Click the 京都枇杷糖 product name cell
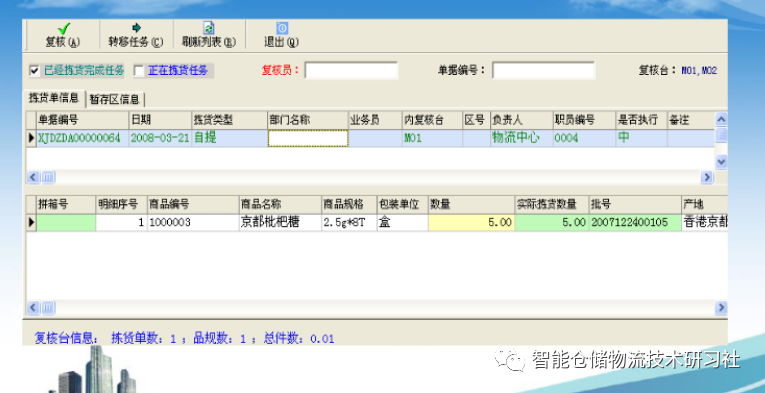Screen dimensions: 765x393 [x=280, y=222]
